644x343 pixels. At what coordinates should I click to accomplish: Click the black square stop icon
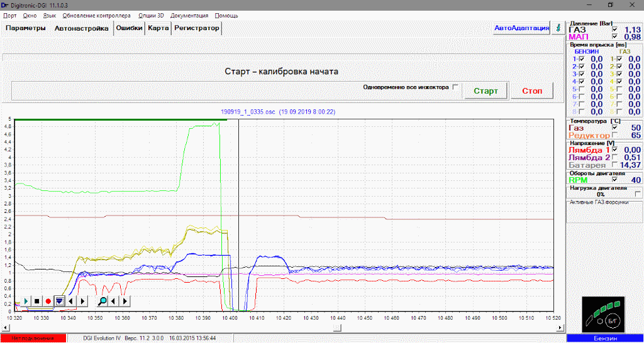click(x=36, y=301)
